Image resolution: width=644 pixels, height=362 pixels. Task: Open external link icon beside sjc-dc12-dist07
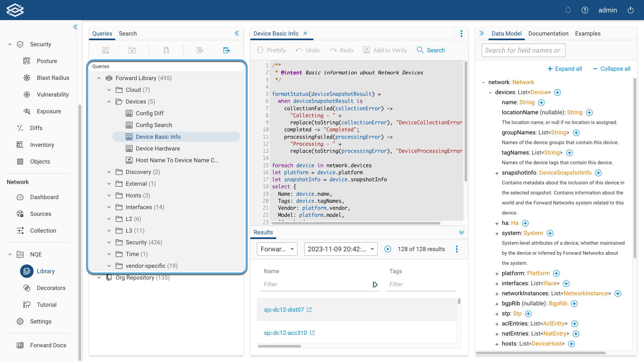[309, 310]
